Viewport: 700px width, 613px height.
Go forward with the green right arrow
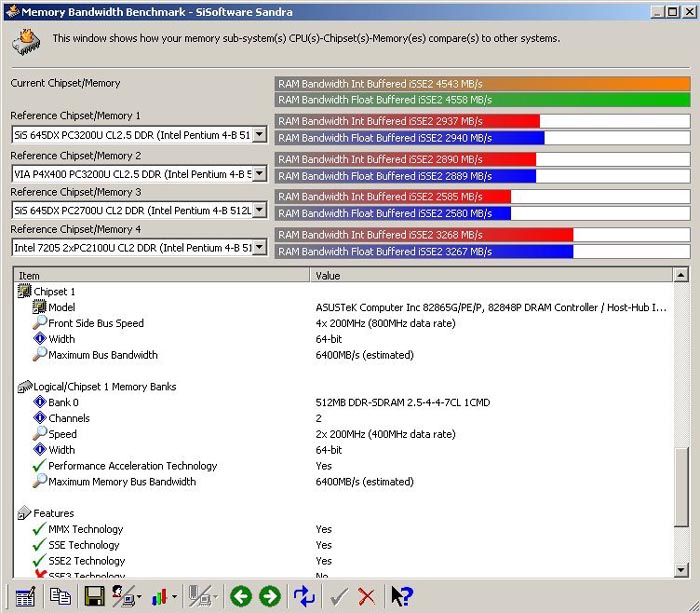pyautogui.click(x=270, y=596)
